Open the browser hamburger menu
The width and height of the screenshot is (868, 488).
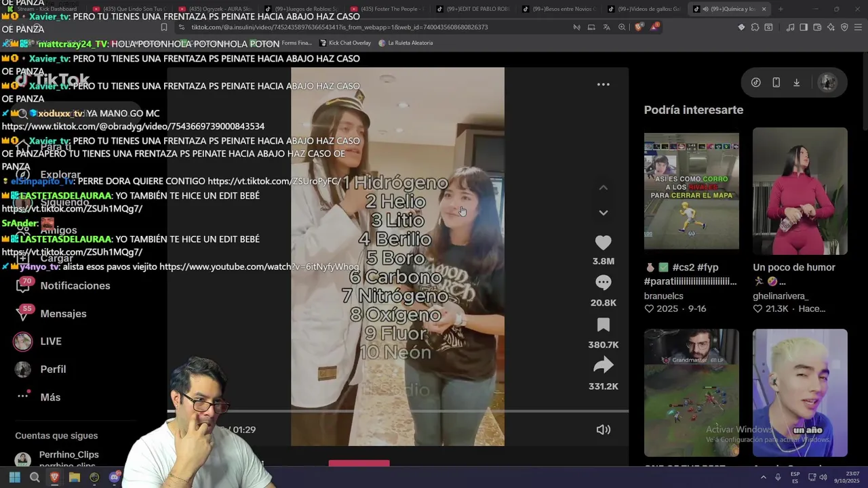pyautogui.click(x=858, y=27)
